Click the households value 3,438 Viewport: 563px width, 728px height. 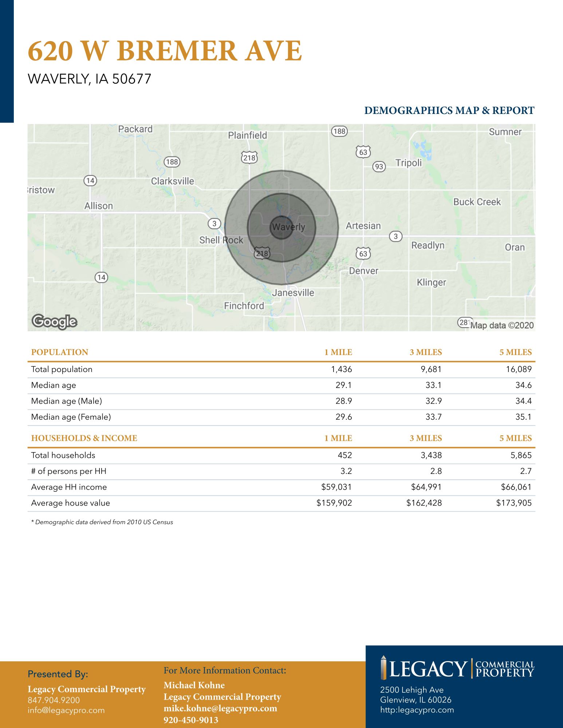[x=431, y=455]
